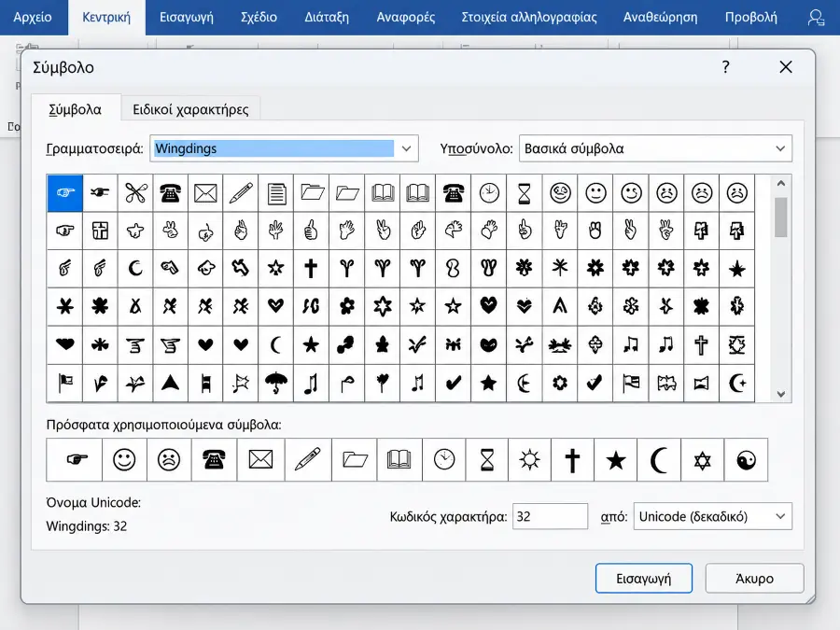Click the Εισαγωγή button in the dialog
Viewport: 840px width, 630px height.
[x=644, y=578]
